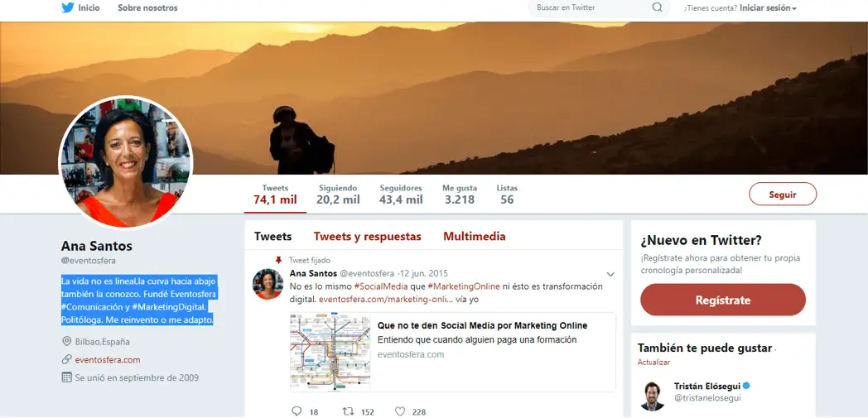Click the Actualizar link
868x418 pixels.
(x=653, y=363)
